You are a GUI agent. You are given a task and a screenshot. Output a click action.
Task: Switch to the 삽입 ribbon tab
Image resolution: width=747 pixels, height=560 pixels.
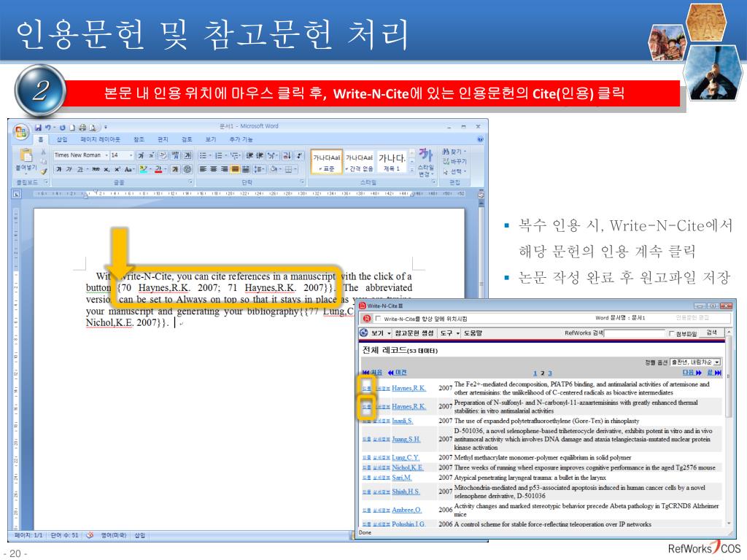(x=62, y=139)
